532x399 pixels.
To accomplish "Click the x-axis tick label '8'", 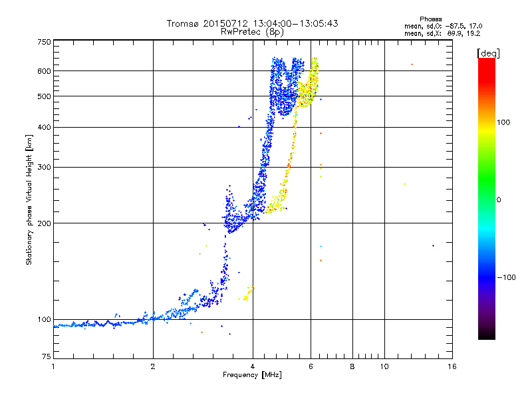I will click(x=352, y=366).
